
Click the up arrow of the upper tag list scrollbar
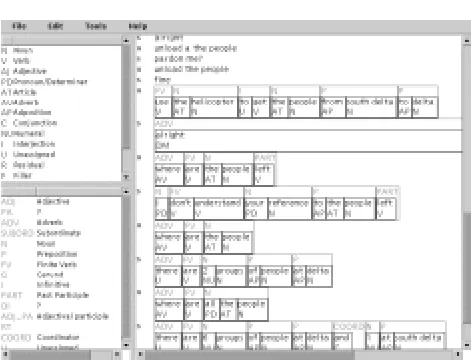[126, 40]
